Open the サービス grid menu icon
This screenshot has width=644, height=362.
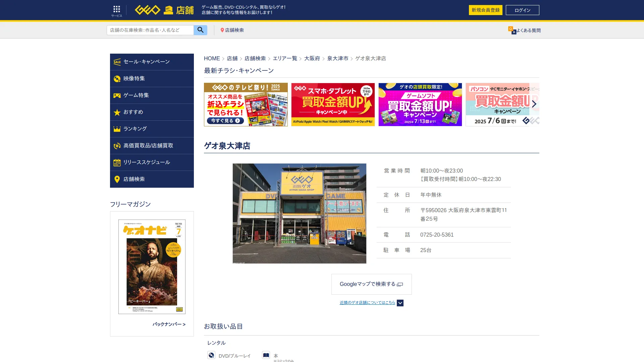pyautogui.click(x=116, y=10)
